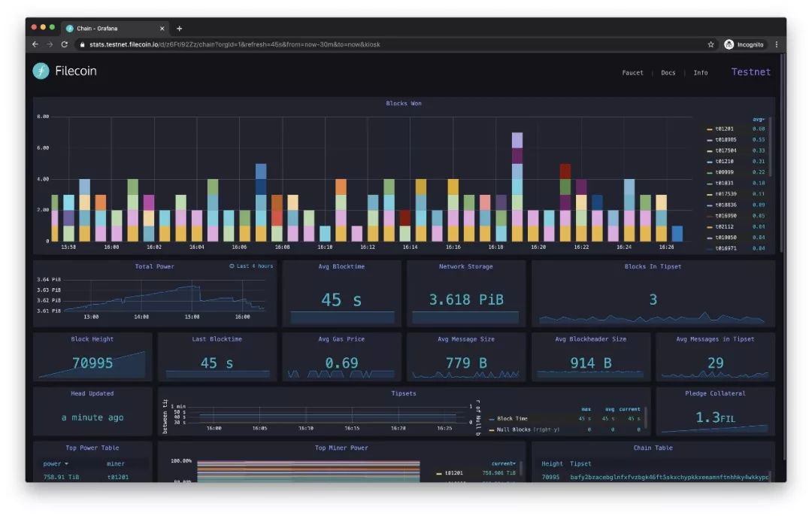Click the t01201 miner cell in Top Power Table
812x516 pixels.
click(117, 477)
